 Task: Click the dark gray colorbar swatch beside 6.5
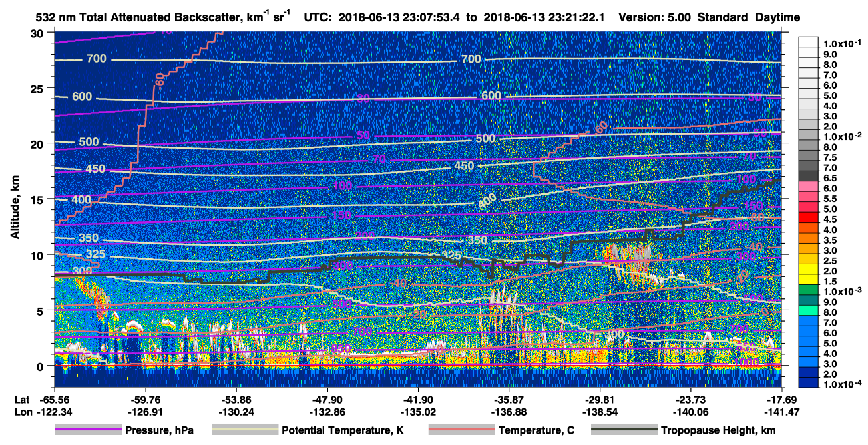click(x=809, y=177)
